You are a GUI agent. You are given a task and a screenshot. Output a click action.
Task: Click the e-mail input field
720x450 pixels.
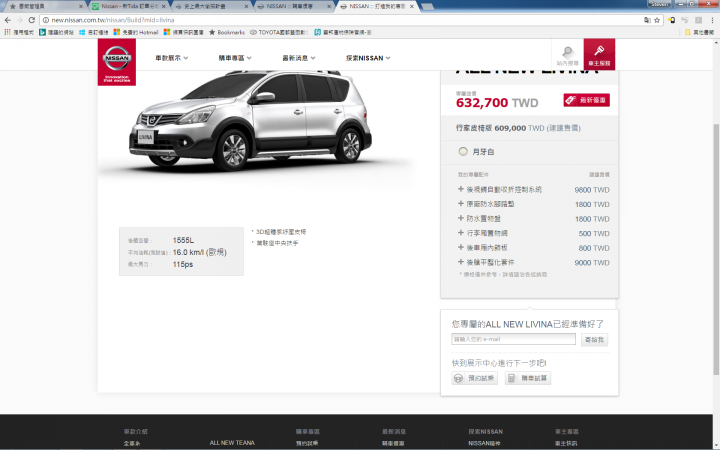[513, 339]
